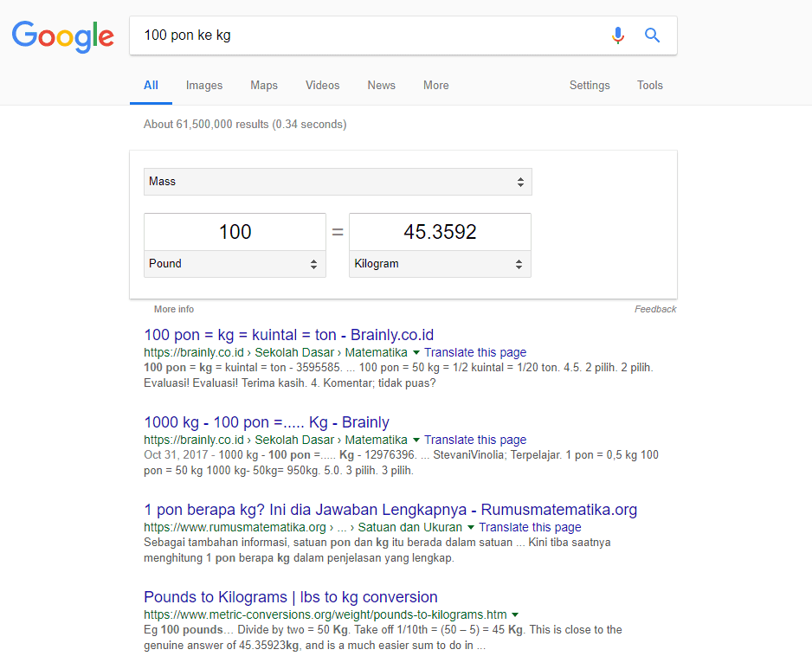The image size is (812, 656).
Task: Click the snippet starting 'Eg 100 pounds'
Action: 383,638
